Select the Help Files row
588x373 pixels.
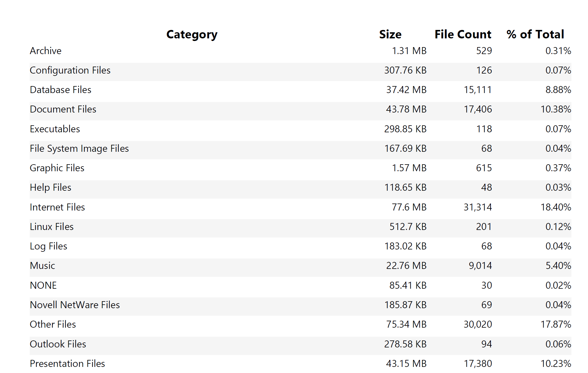tap(50, 187)
